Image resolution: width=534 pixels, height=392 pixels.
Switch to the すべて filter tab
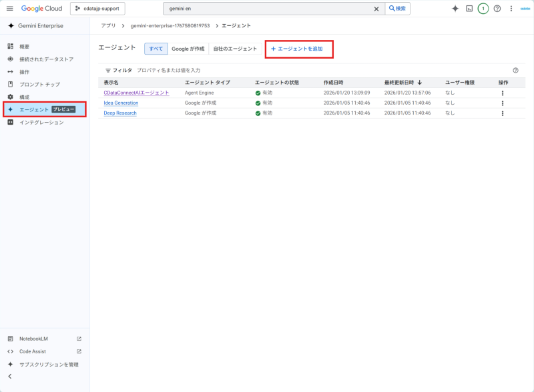156,49
